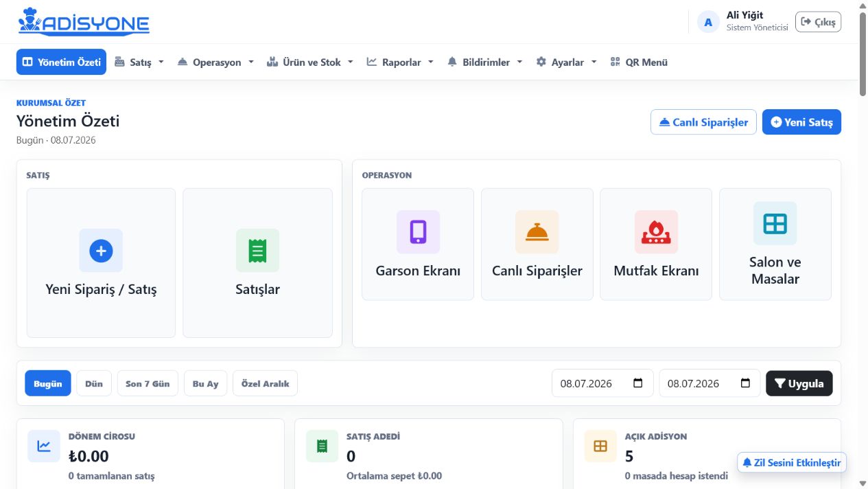Click the purple phone Garson Ekranı icon
868x489 pixels.
(418, 232)
